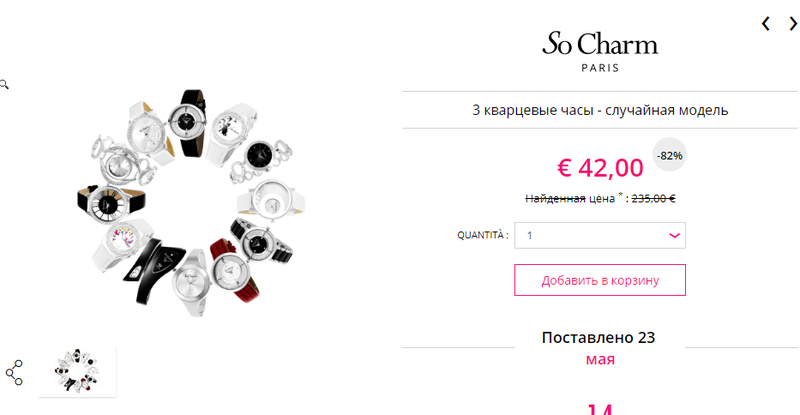Open the quantity selector showing 1

point(600,235)
